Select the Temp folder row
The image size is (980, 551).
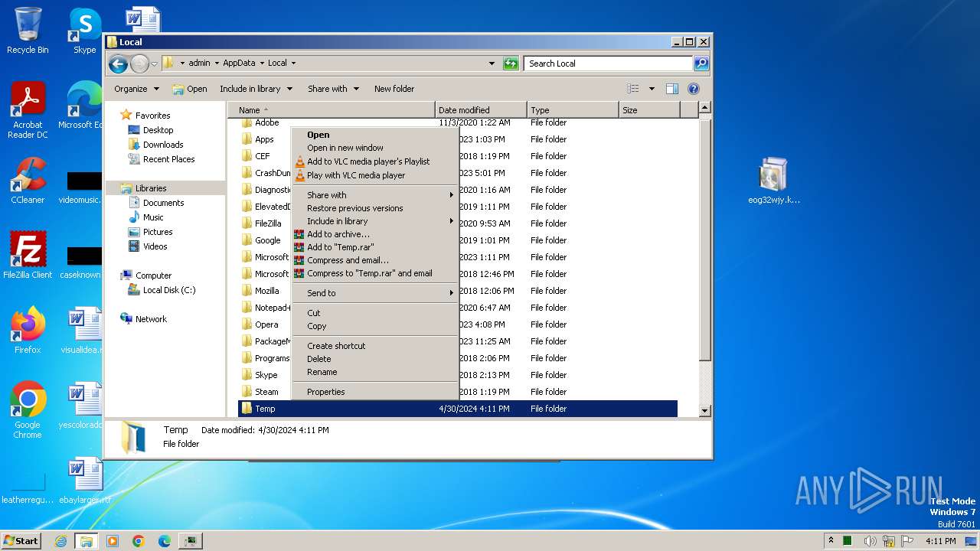click(x=458, y=409)
